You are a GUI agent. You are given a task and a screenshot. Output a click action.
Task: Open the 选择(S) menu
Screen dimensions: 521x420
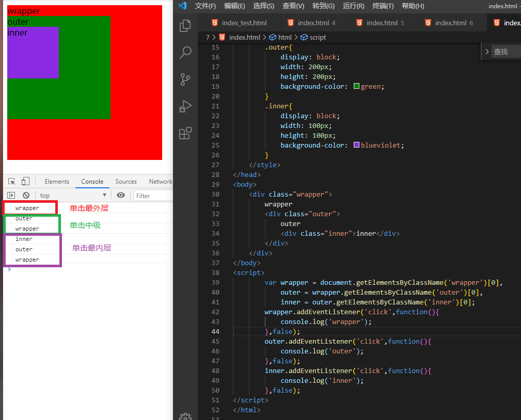click(264, 6)
